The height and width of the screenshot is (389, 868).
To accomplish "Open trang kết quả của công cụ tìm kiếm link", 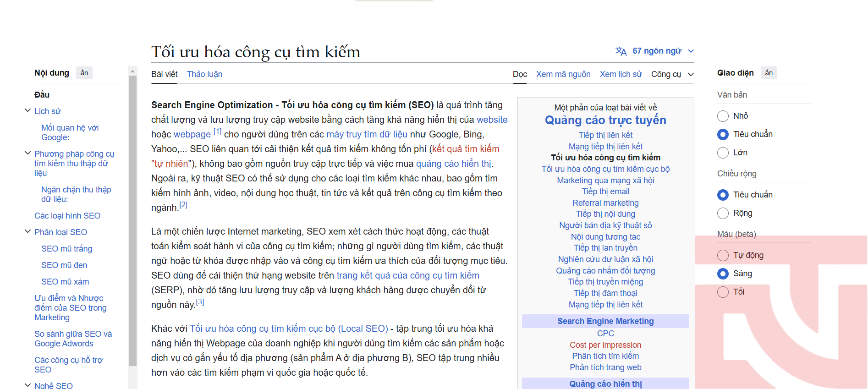I will (408, 275).
